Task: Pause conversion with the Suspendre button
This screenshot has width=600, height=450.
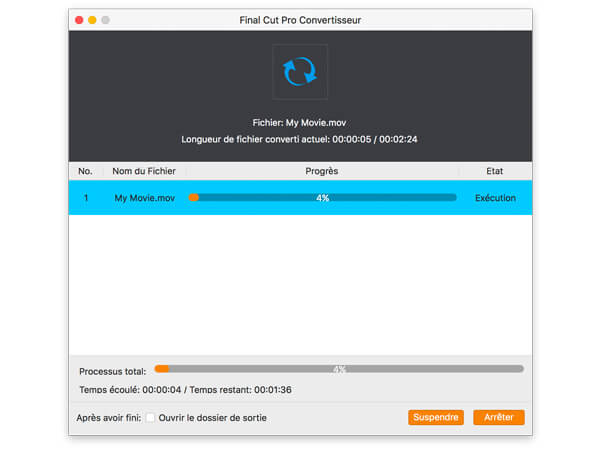Action: 436,417
